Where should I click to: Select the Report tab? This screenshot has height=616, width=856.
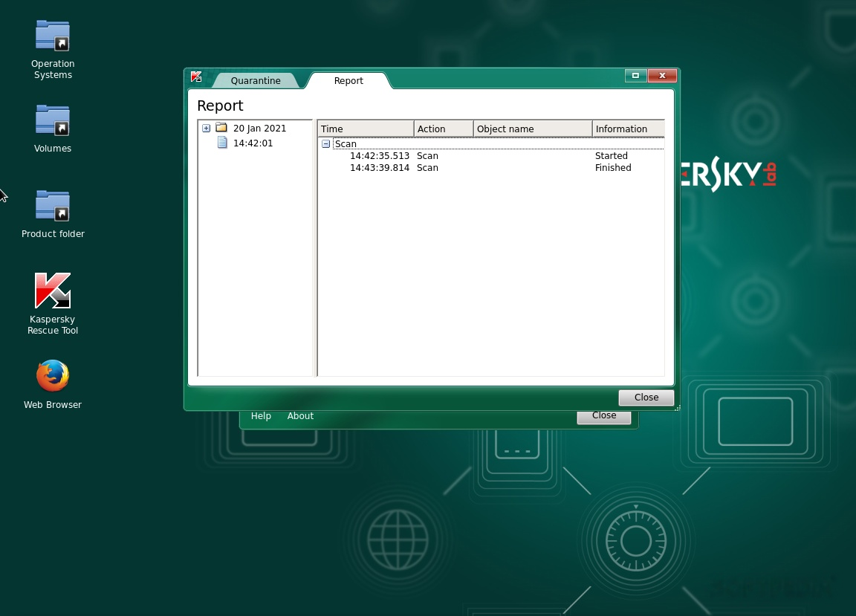click(x=348, y=80)
